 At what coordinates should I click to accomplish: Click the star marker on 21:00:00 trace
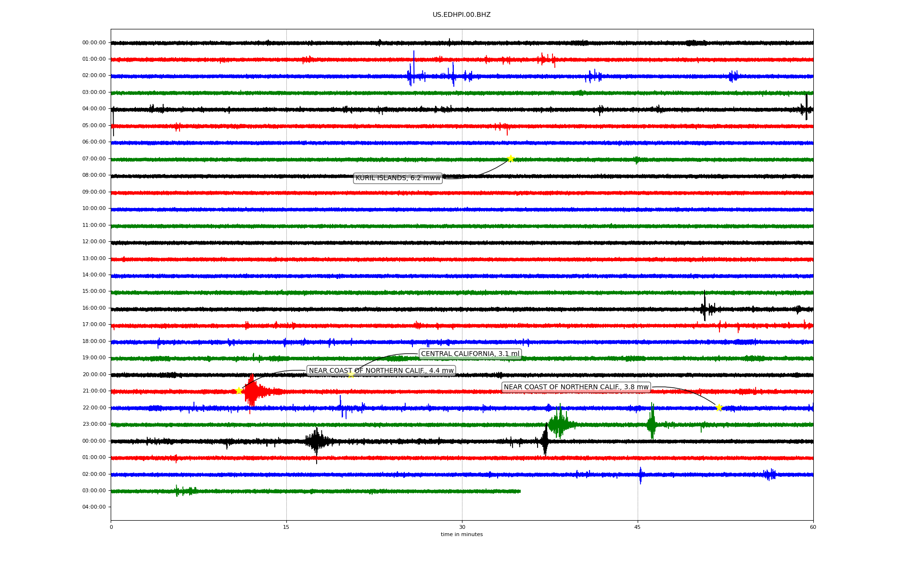pyautogui.click(x=239, y=391)
